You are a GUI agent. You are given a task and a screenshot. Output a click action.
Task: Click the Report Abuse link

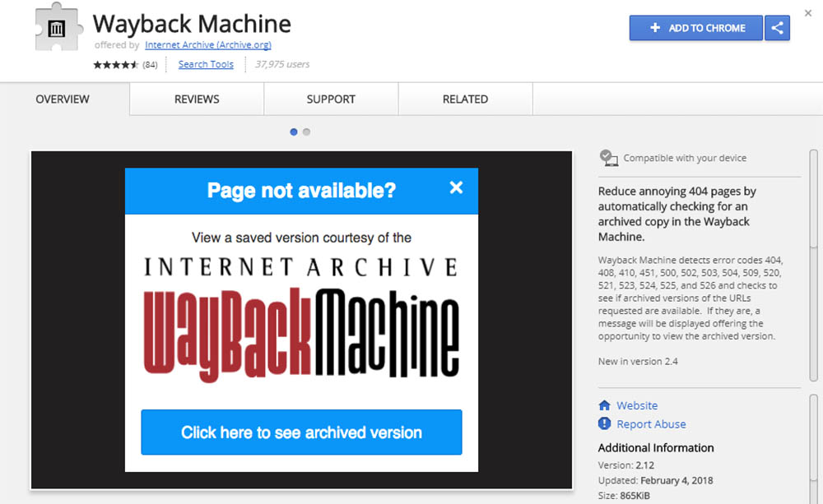click(651, 424)
